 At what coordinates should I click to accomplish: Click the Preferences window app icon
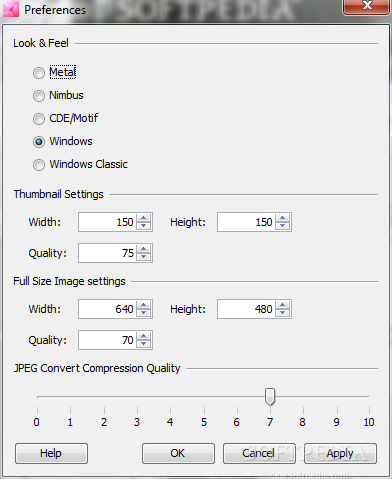point(11,9)
